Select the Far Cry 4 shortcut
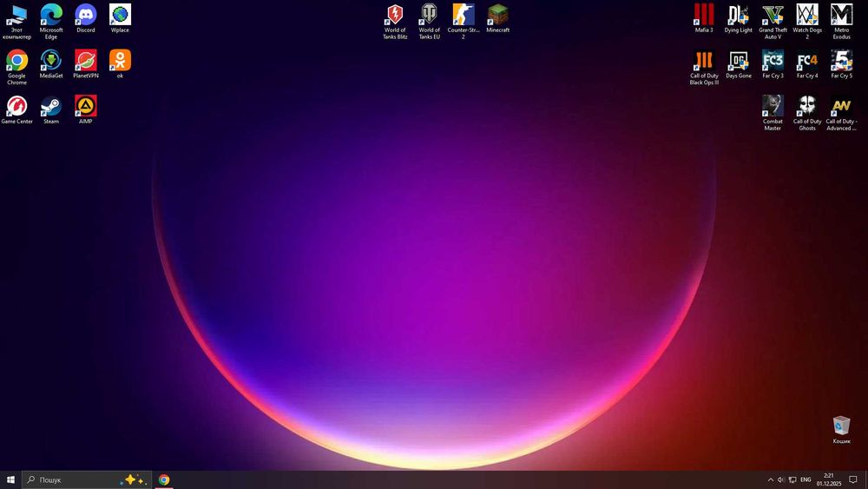This screenshot has width=868, height=489. click(x=806, y=63)
